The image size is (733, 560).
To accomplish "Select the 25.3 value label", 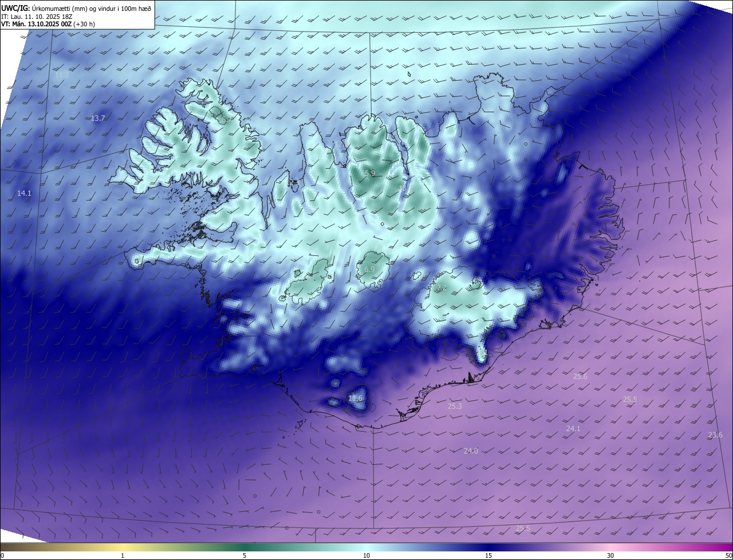I will 455,406.
